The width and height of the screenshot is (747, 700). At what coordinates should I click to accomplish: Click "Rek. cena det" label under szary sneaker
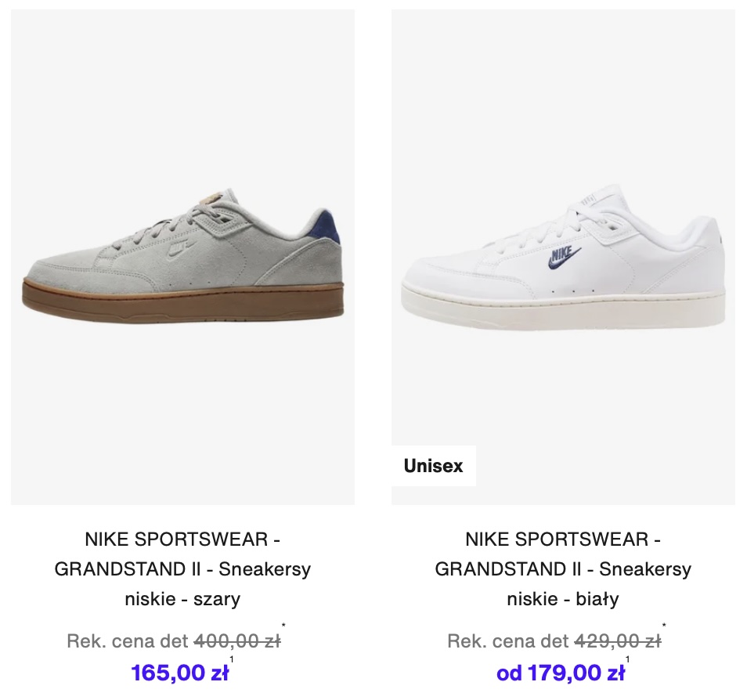[x=128, y=641]
